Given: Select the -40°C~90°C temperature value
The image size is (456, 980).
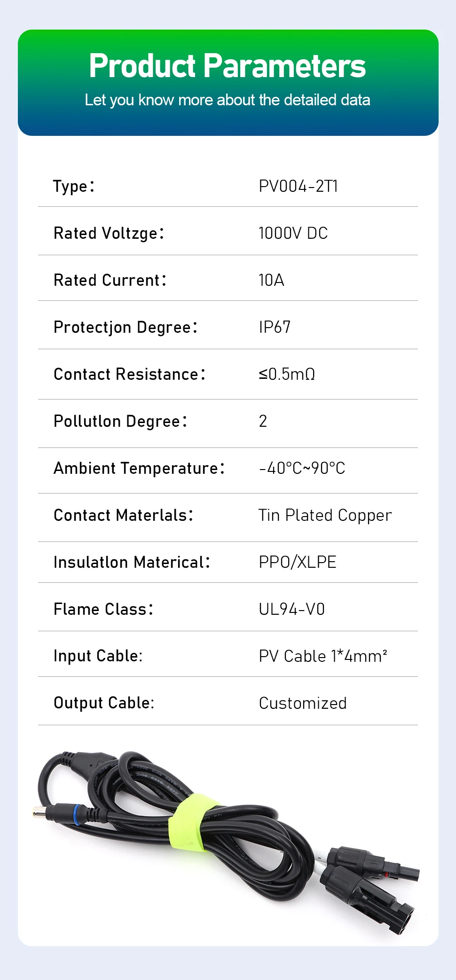Looking at the screenshot, I should (x=302, y=469).
